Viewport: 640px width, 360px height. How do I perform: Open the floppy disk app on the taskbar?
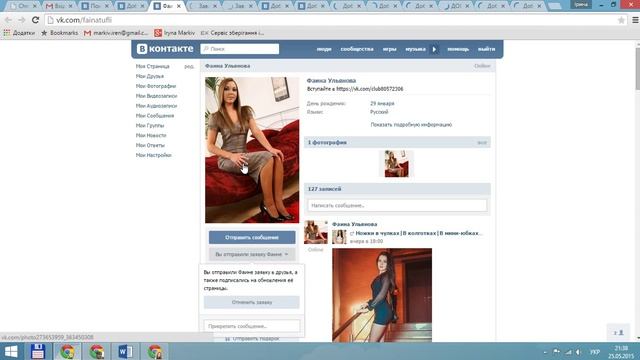tap(38, 351)
